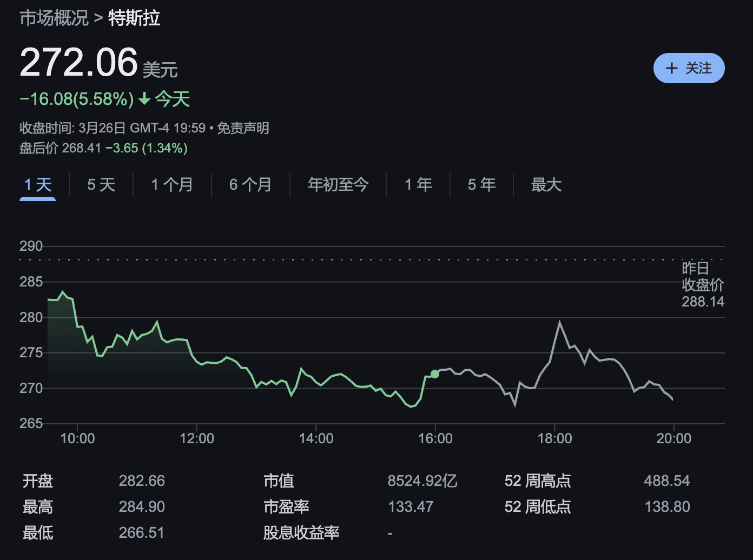This screenshot has height=560, width=753.
Task: Click the 52 周高点 value 488.54
Action: (x=667, y=481)
